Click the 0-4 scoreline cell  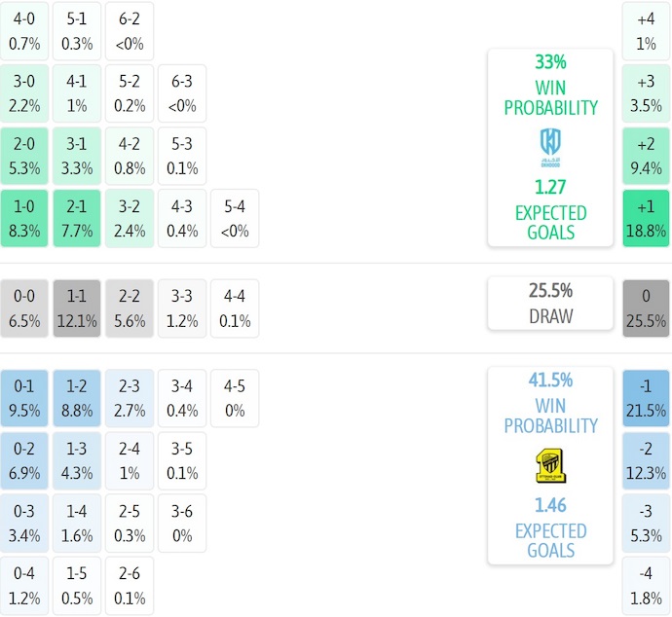pyautogui.click(x=24, y=585)
